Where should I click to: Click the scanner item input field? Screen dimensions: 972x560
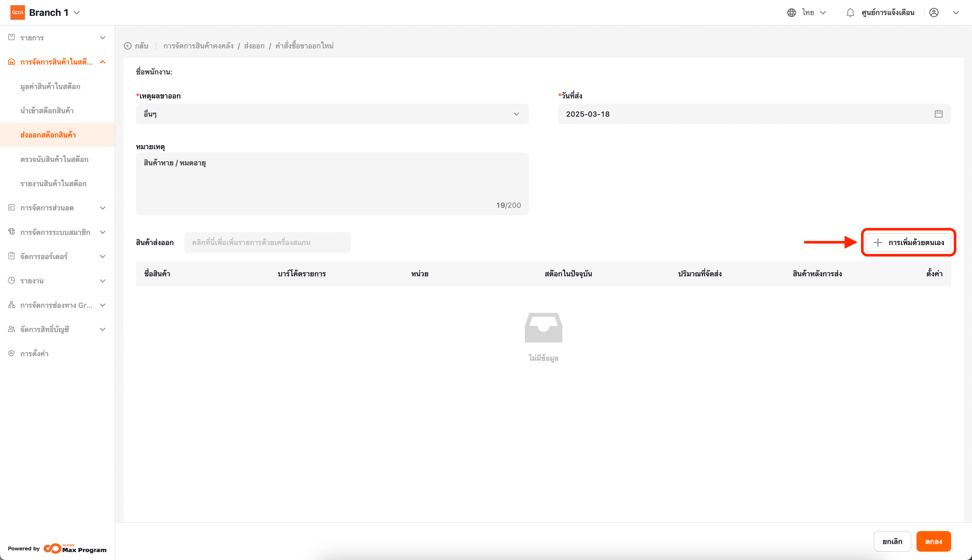(x=267, y=242)
